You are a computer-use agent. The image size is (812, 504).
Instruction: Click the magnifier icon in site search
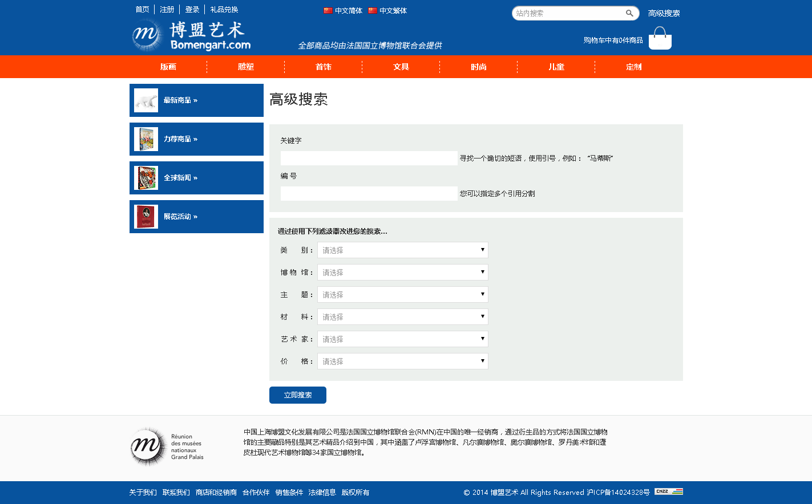pos(629,13)
